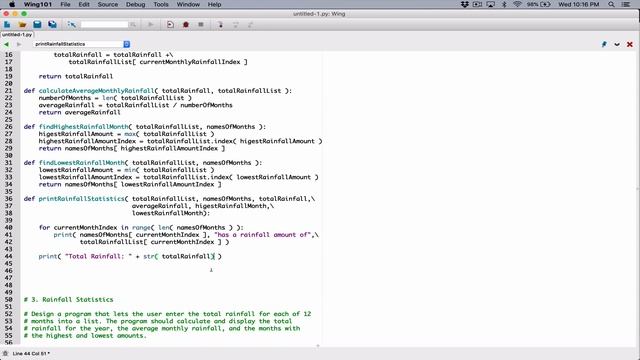Open the Debug menu

point(136,4)
